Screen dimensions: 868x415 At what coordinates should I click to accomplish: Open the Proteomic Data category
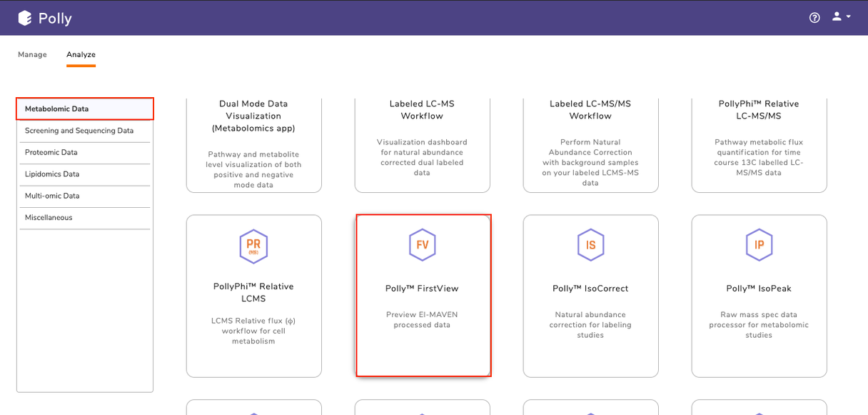[85, 153]
